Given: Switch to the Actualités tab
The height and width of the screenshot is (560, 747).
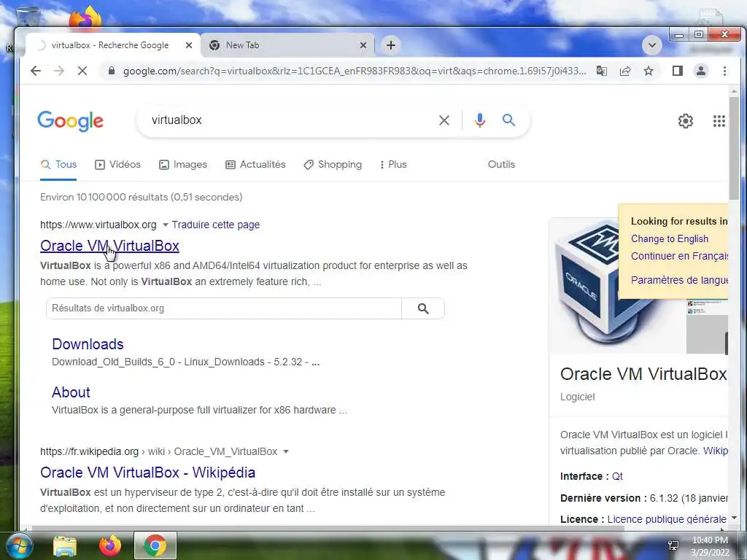Looking at the screenshot, I should click(x=255, y=165).
